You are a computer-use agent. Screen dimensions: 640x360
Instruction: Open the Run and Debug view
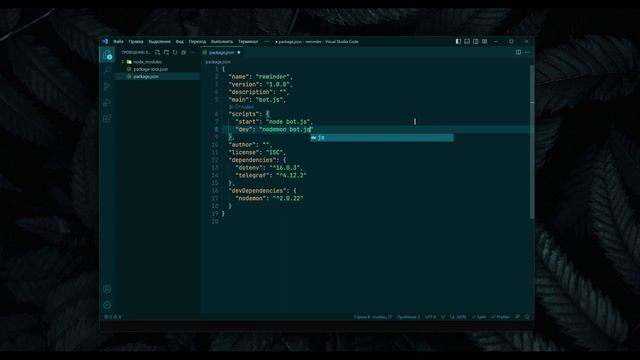coord(107,102)
